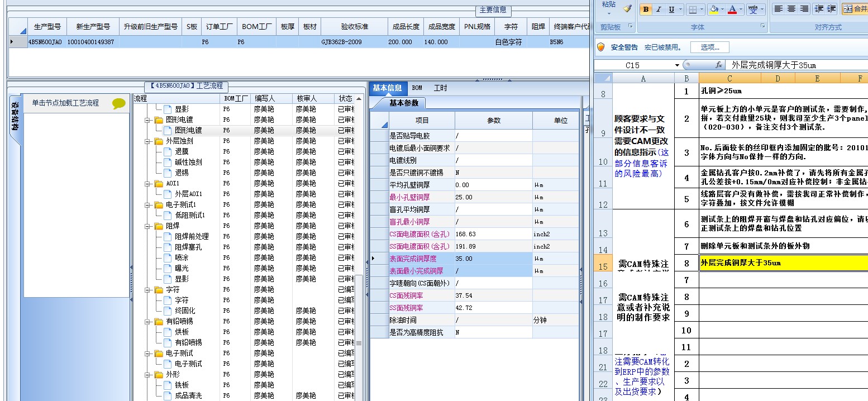Image resolution: width=868 pixels, height=401 pixels.
Task: Click the cell borders icon
Action: [x=693, y=9]
